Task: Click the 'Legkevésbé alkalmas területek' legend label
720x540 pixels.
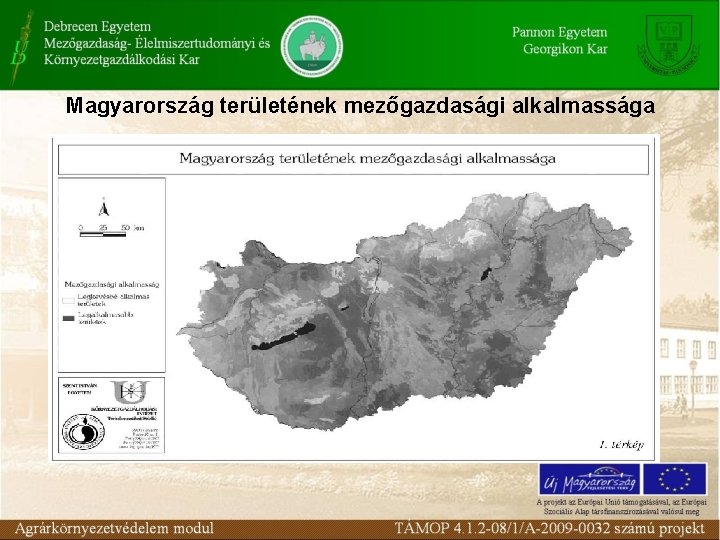Action: click(113, 300)
